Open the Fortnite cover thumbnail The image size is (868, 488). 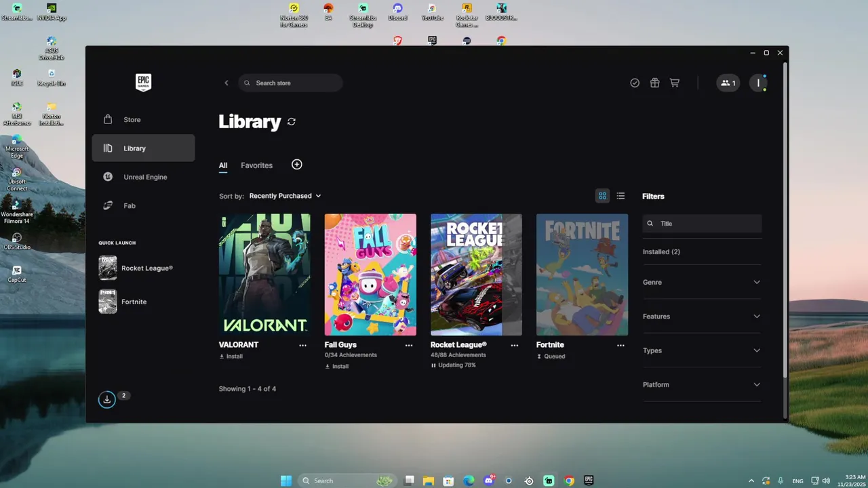[x=582, y=274]
